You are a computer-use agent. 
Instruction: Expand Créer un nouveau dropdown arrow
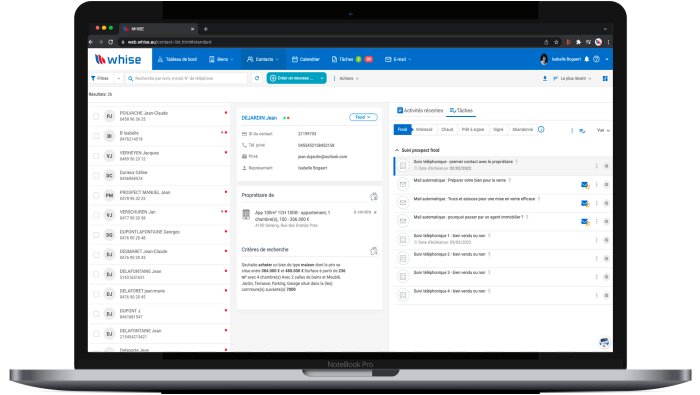(x=321, y=78)
